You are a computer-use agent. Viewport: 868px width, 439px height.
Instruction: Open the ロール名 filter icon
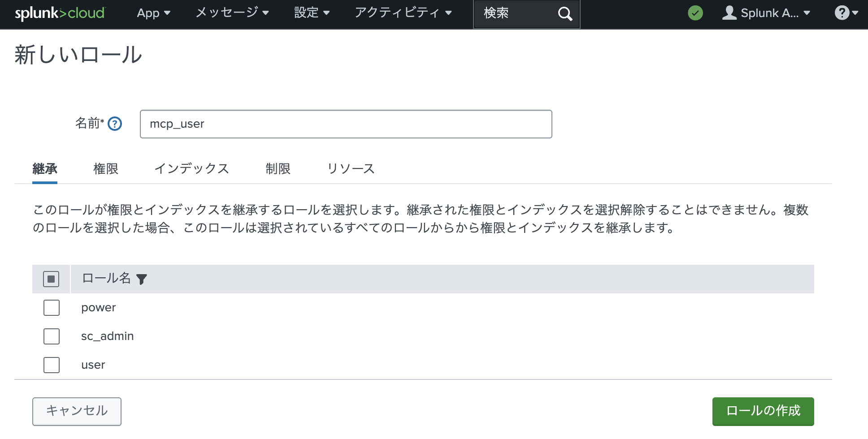[142, 279]
